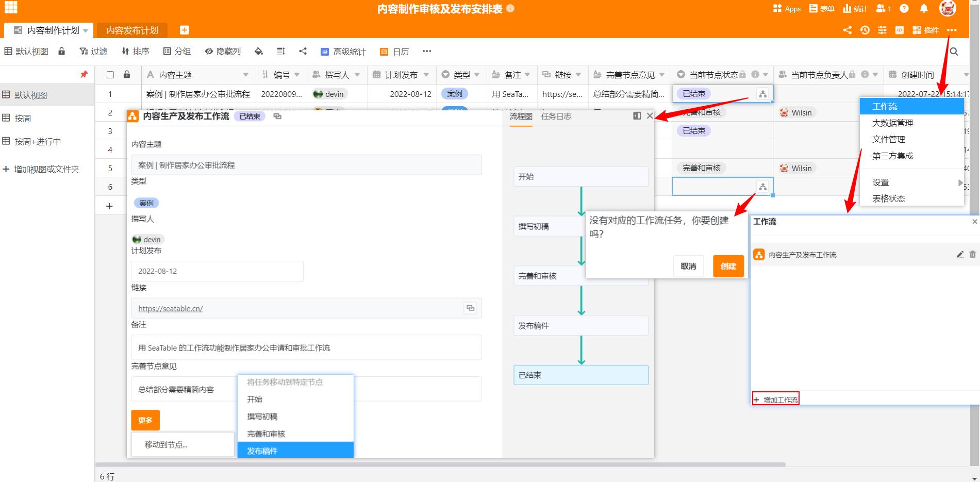The image size is (980, 482).
Task: Open the user avatar menu
Action: click(948, 8)
